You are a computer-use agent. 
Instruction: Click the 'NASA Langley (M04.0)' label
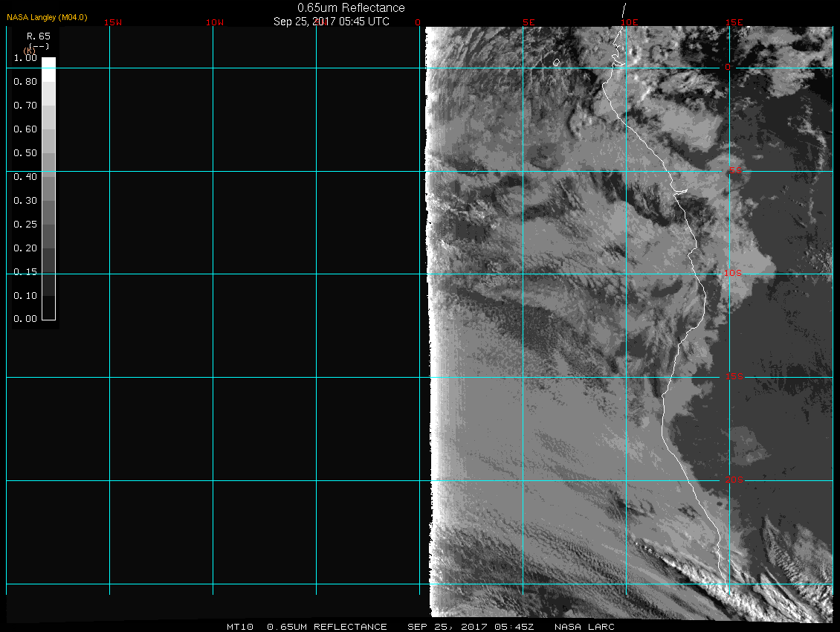pos(47,17)
